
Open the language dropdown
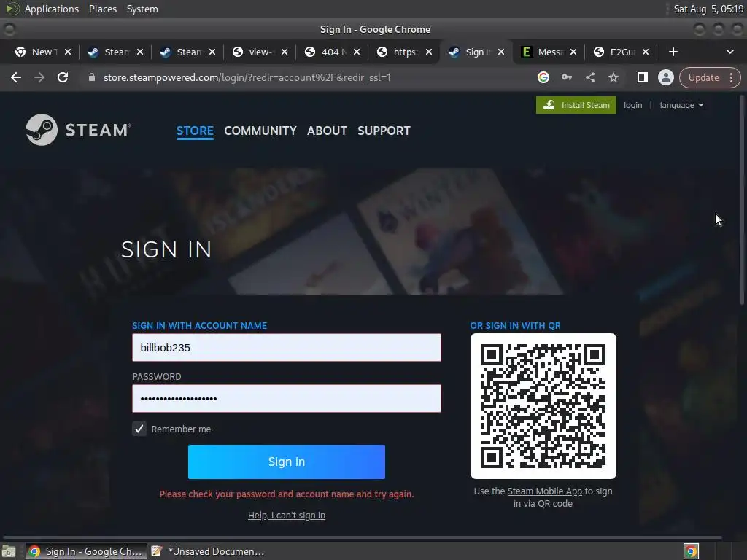click(681, 105)
